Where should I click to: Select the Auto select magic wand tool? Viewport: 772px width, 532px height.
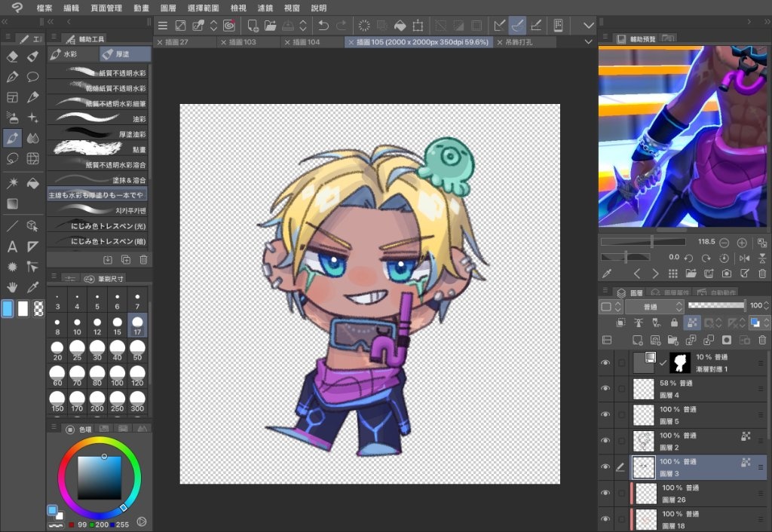12,183
